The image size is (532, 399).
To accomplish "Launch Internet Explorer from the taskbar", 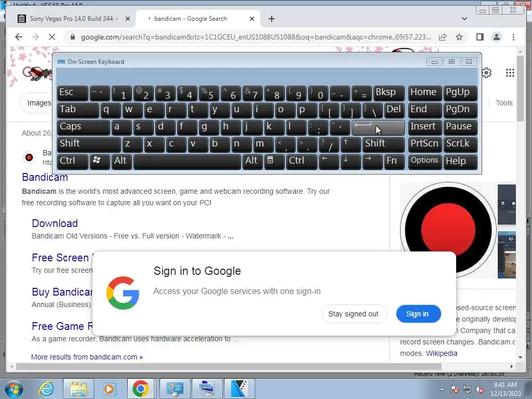I will click(x=46, y=389).
